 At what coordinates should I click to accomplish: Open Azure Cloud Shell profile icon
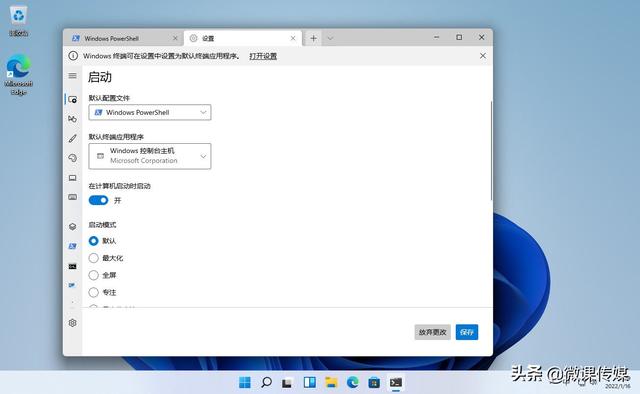click(x=73, y=285)
